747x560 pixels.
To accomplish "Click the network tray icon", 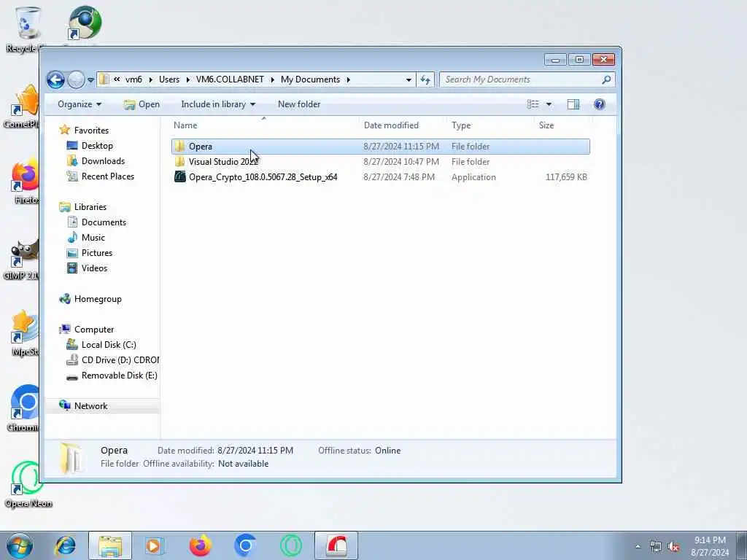I will pyautogui.click(x=656, y=546).
